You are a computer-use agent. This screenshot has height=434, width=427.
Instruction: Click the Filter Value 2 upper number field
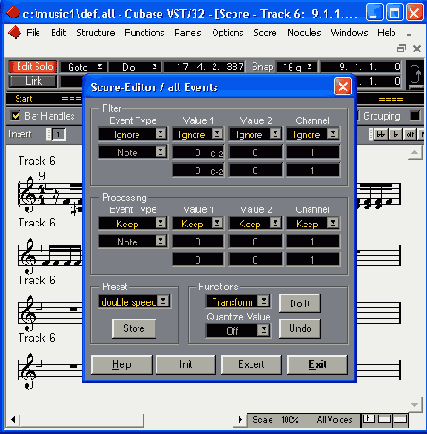pos(255,152)
